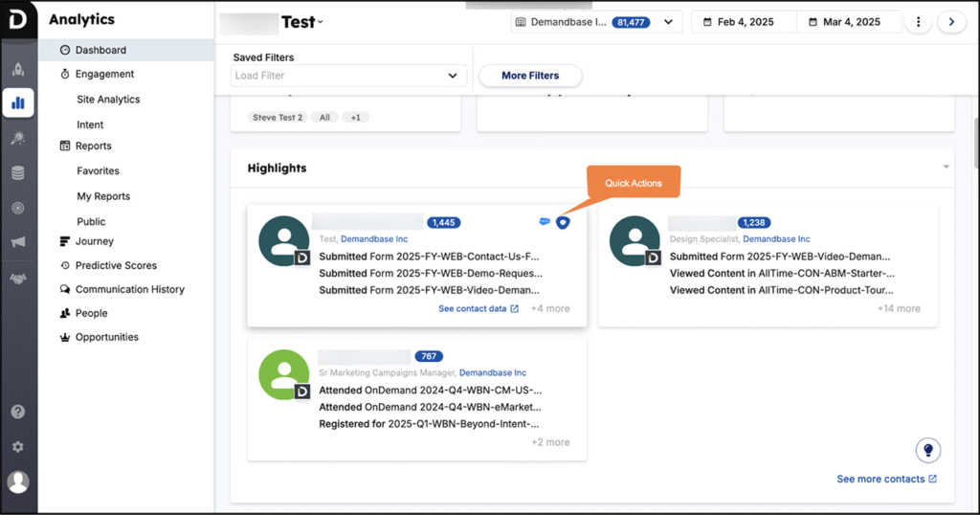Screen dimensions: 980x515
Task: Go to Site Analytics
Action: (x=108, y=100)
